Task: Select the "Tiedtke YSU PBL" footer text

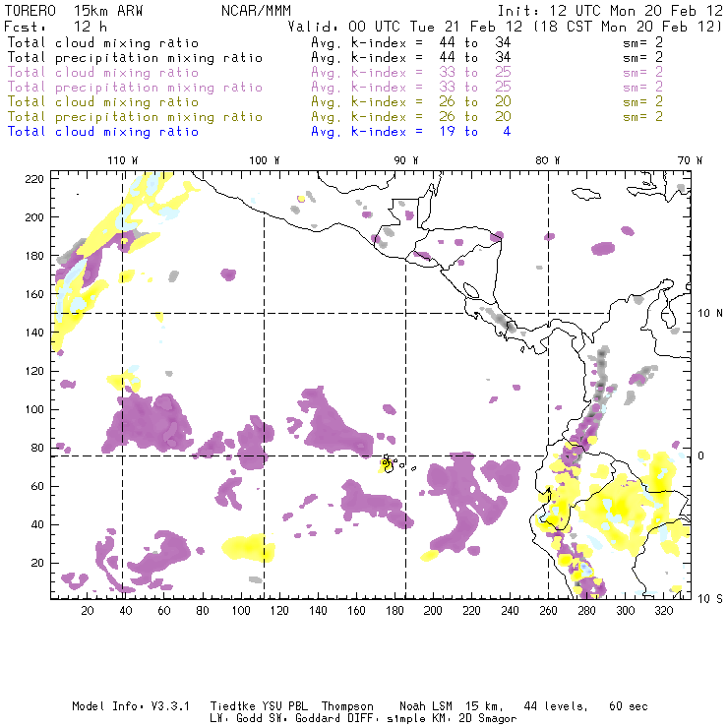Action: (259, 706)
